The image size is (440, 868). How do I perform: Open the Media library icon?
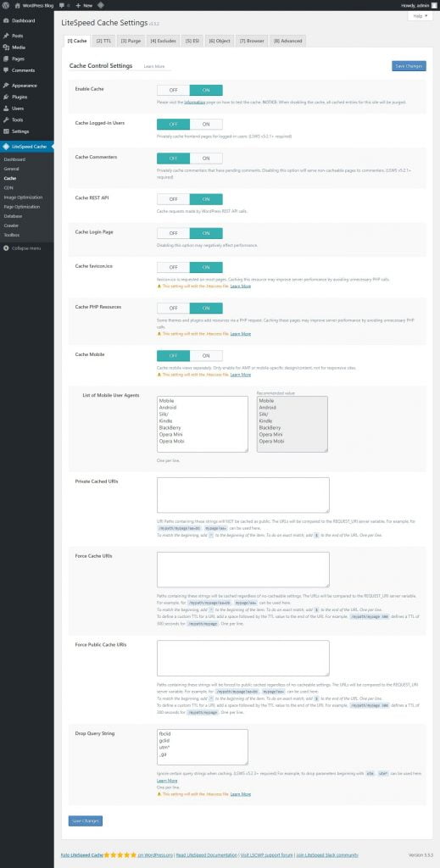(6, 47)
